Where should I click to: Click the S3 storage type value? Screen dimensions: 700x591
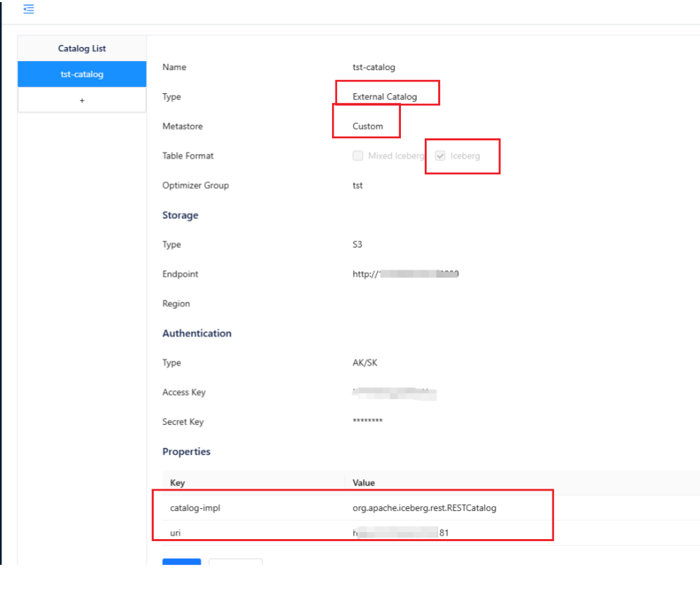click(x=357, y=245)
